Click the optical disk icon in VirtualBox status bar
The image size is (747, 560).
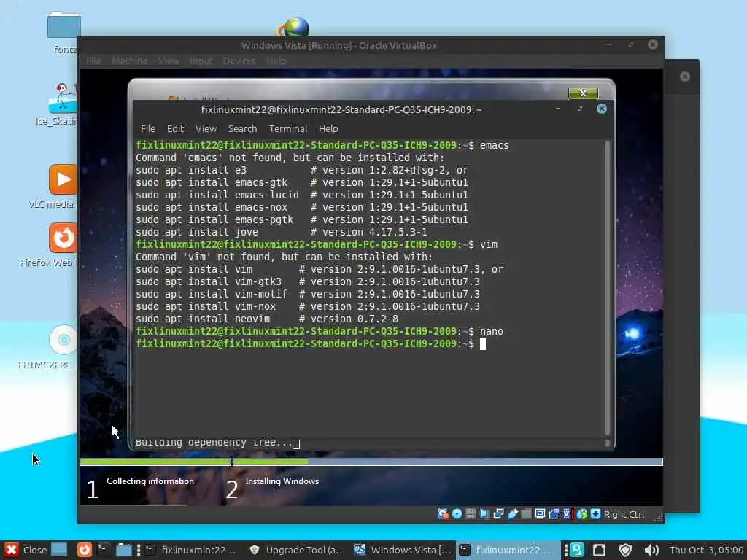tap(457, 514)
